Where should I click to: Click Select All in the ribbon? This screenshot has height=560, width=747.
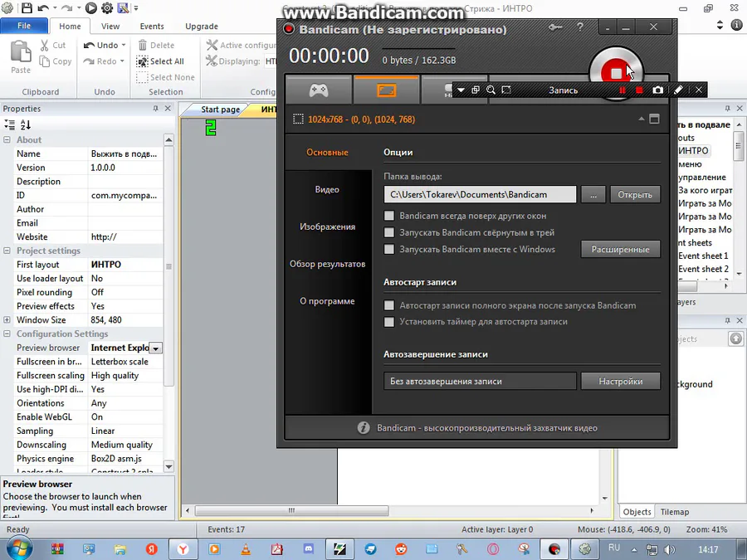tap(160, 61)
